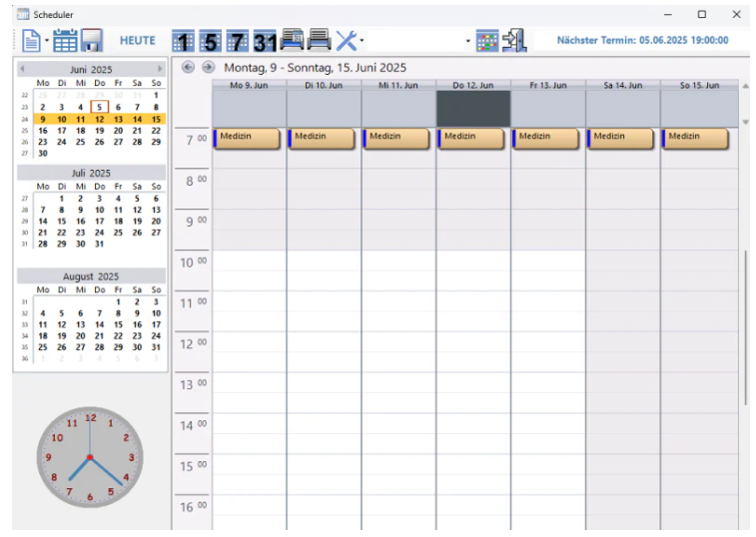Open Sa 14. Jun day column header

[x=623, y=85]
